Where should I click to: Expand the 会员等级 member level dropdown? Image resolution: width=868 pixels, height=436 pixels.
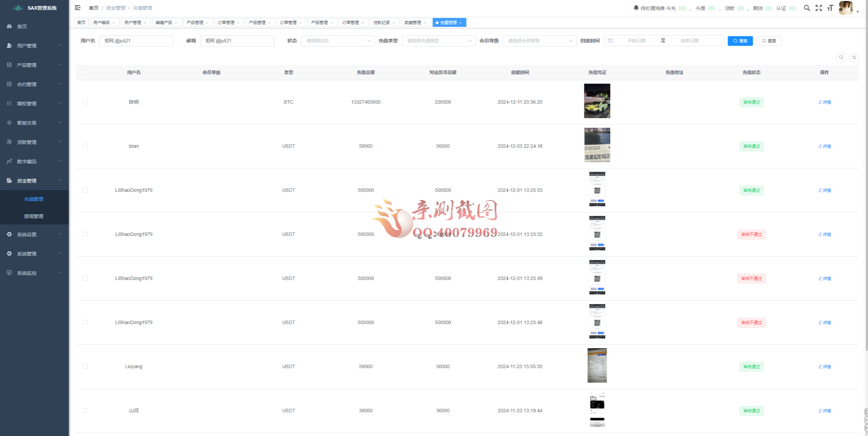(x=539, y=41)
